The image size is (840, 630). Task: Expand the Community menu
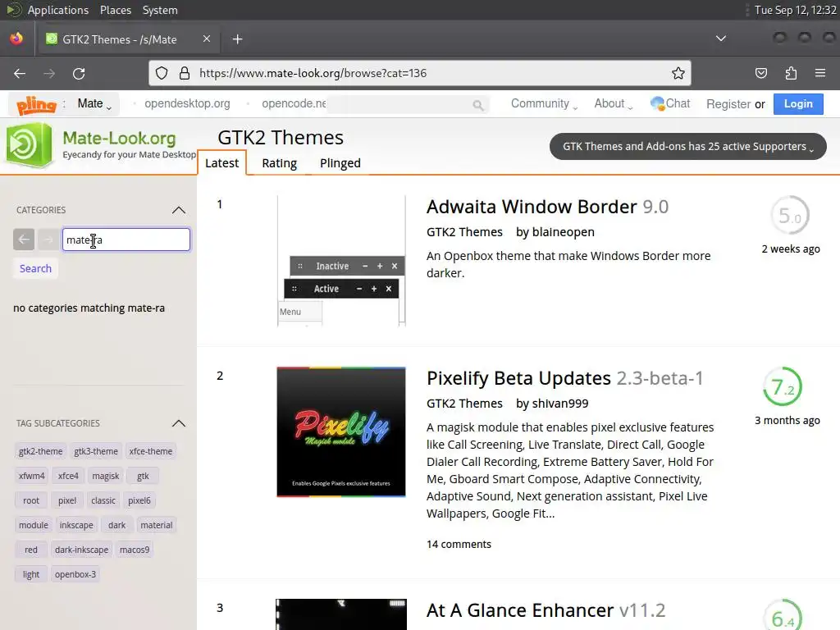tap(544, 103)
